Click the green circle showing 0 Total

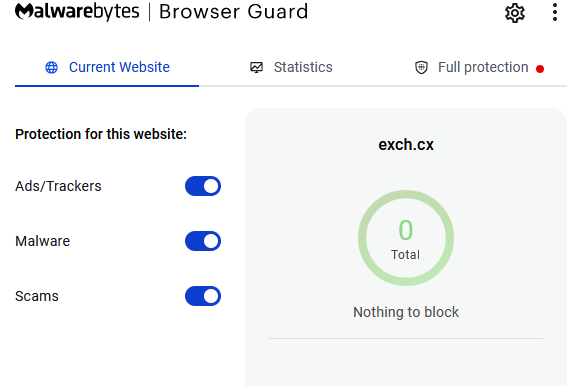pyautogui.click(x=406, y=238)
